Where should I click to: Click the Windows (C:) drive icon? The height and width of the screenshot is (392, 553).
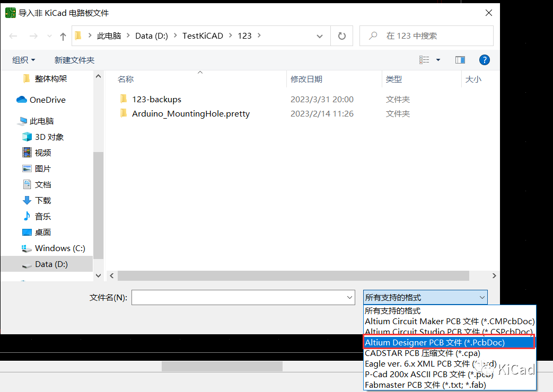[27, 248]
